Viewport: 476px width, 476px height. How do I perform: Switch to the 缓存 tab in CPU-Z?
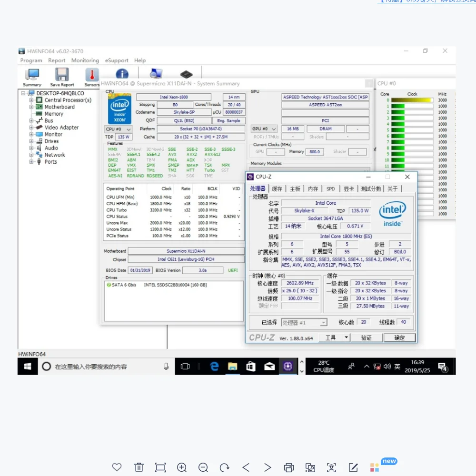(277, 189)
